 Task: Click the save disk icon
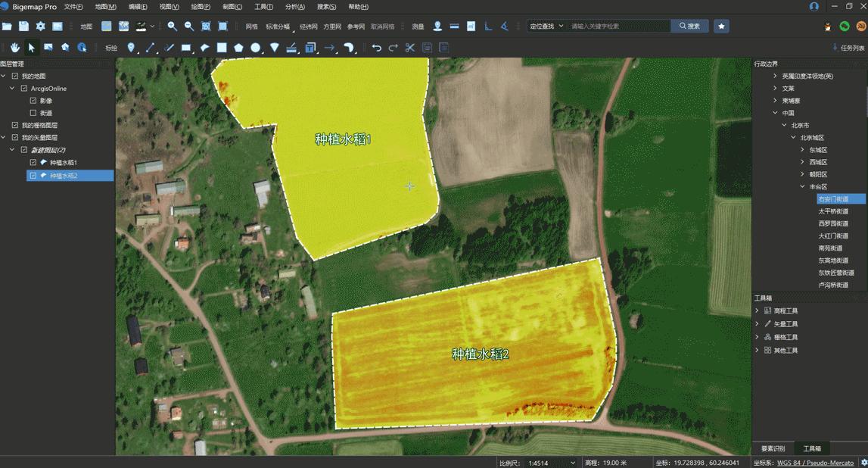23,27
